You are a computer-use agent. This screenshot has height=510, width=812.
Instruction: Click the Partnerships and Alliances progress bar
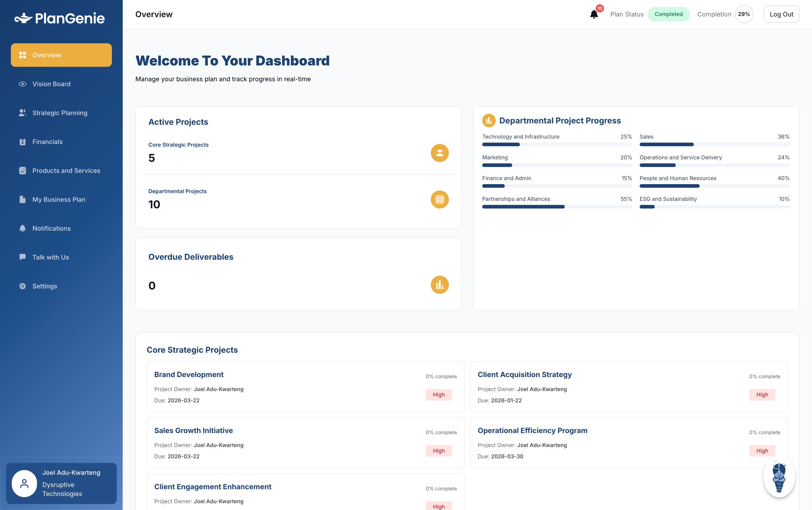[557, 207]
